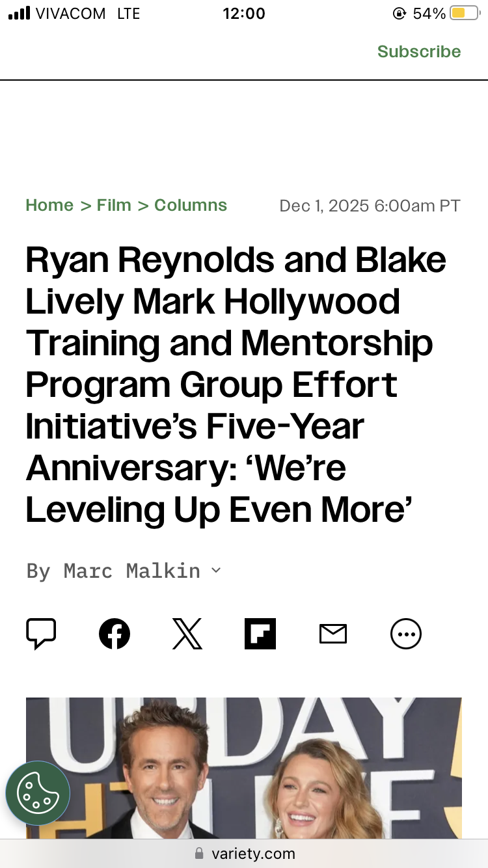Open the more sharing options ellipsis icon
Viewport: 488px width, 868px height.
406,634
